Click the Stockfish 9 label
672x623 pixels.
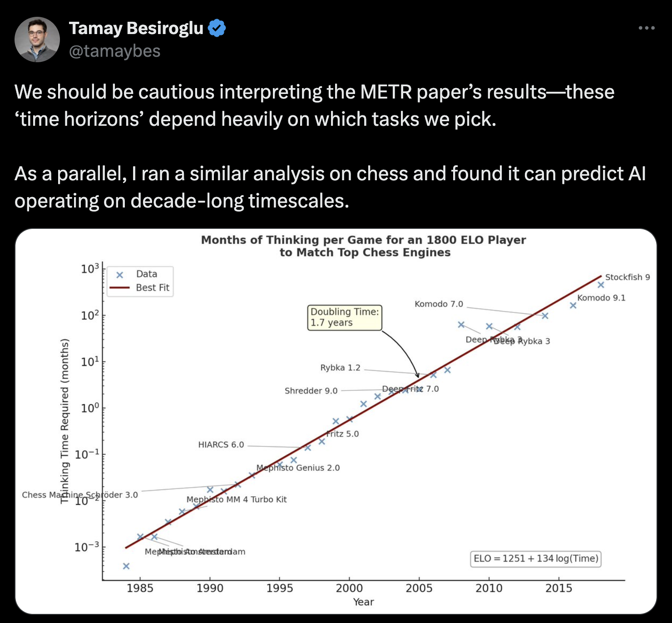627,277
